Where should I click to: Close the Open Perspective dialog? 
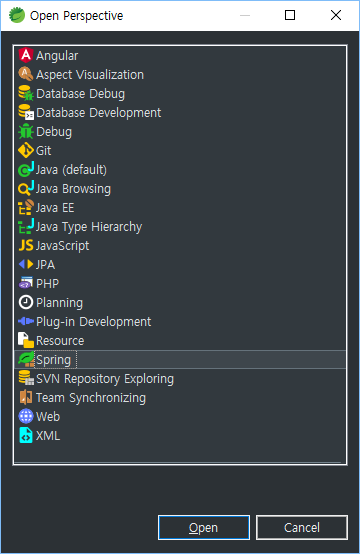pyautogui.click(x=336, y=15)
